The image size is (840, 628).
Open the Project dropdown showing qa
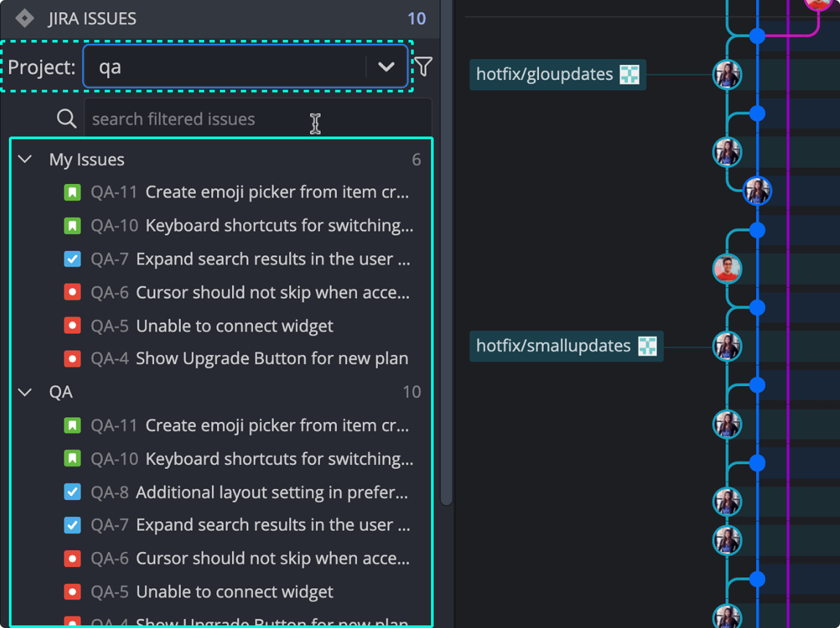pos(387,66)
